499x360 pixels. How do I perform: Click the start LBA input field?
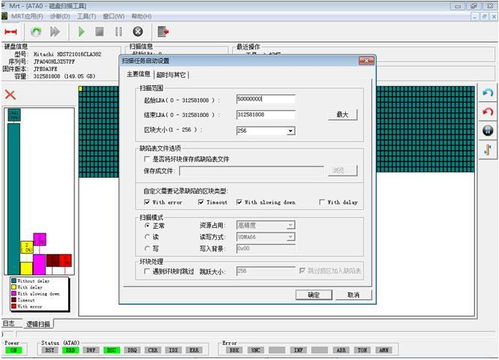click(x=265, y=99)
